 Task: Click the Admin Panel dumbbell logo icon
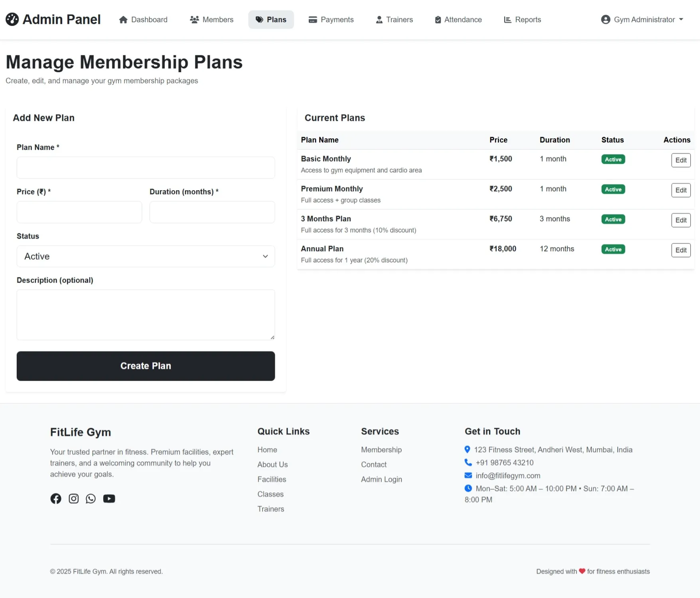[12, 19]
